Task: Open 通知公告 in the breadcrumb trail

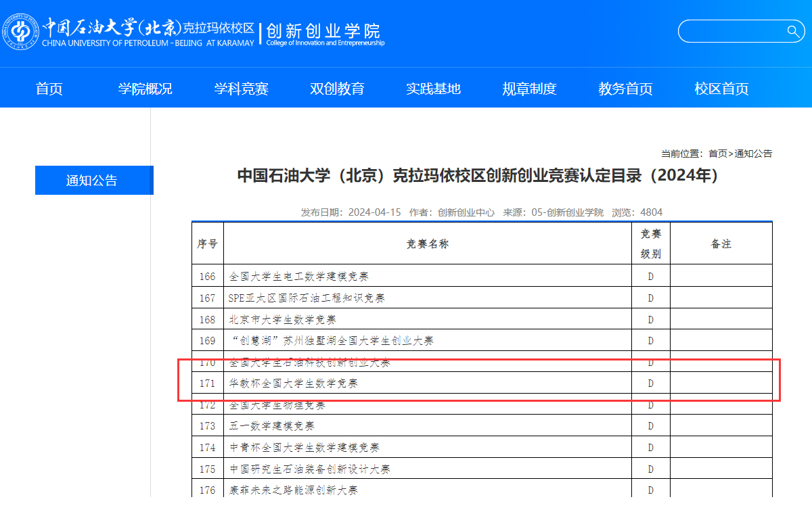Action: (x=752, y=153)
